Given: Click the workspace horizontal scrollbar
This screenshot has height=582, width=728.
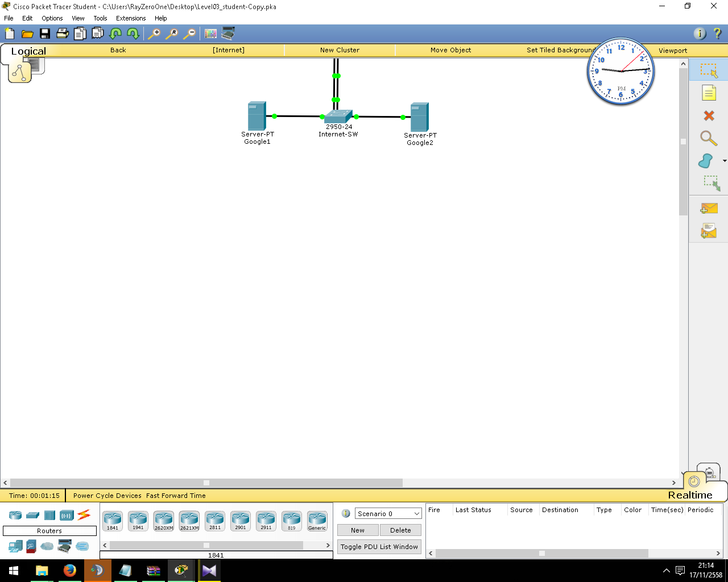Looking at the screenshot, I should point(206,483).
